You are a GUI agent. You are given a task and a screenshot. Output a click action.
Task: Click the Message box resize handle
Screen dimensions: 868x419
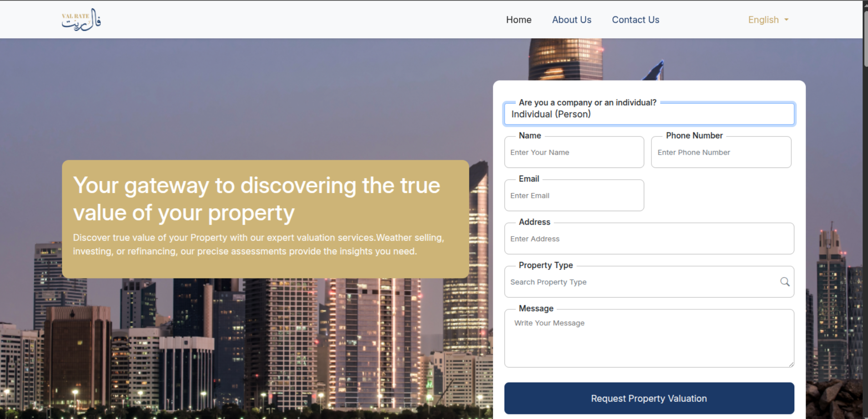[791, 364]
